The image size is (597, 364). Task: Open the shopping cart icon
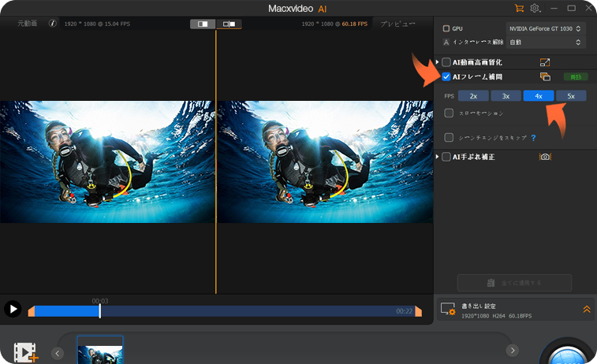(519, 8)
